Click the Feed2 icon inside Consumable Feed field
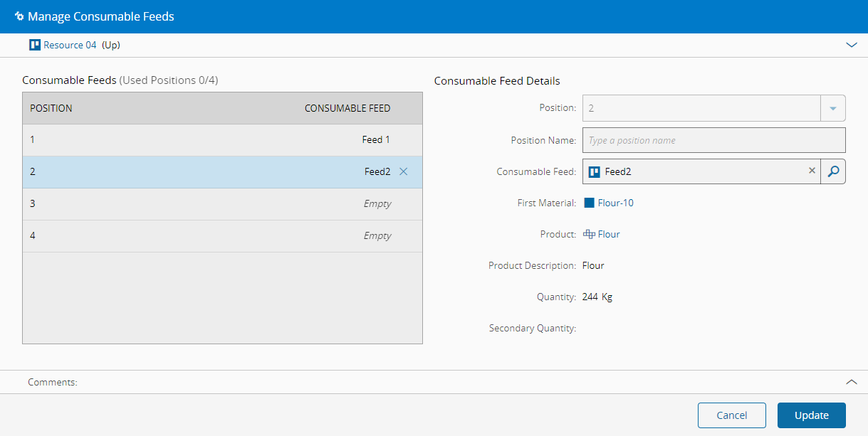 595,171
